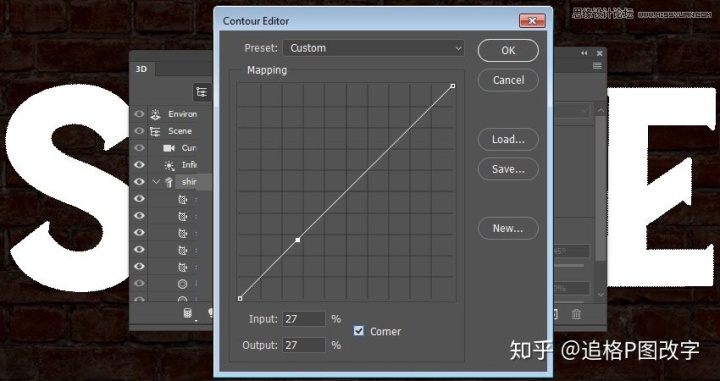
Task: Toggle the eye of the first material row under shin
Action: (x=139, y=199)
